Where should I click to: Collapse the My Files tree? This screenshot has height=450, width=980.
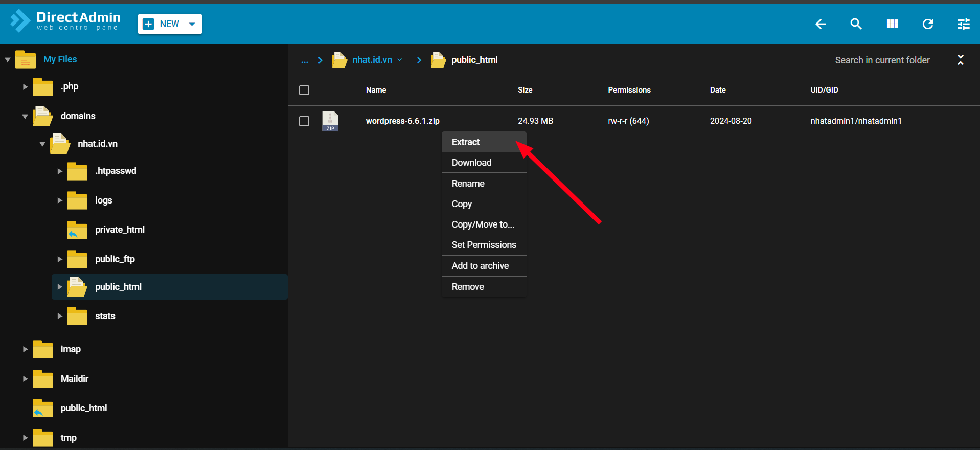(x=8, y=60)
